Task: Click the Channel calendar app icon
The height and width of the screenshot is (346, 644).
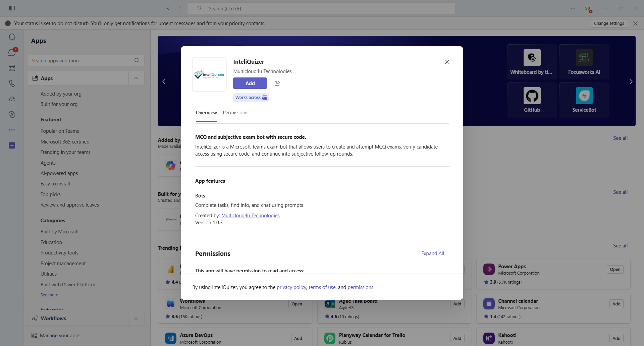Action: click(489, 304)
